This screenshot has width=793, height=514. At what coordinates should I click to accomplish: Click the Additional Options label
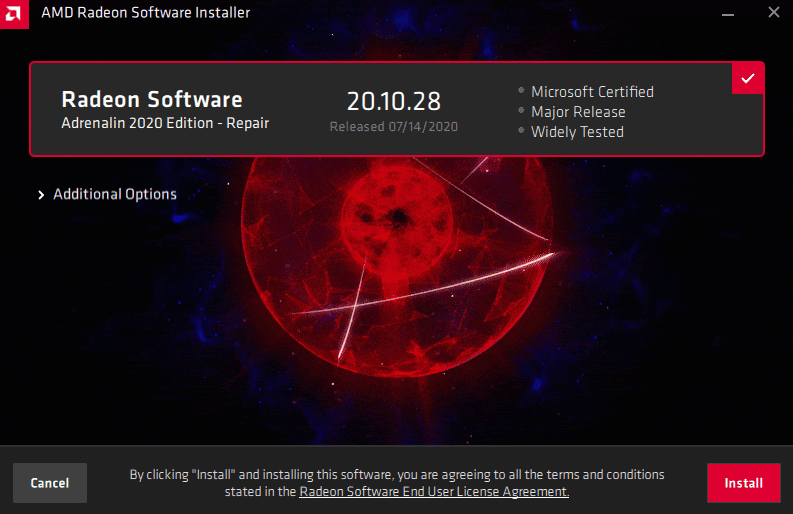(115, 194)
